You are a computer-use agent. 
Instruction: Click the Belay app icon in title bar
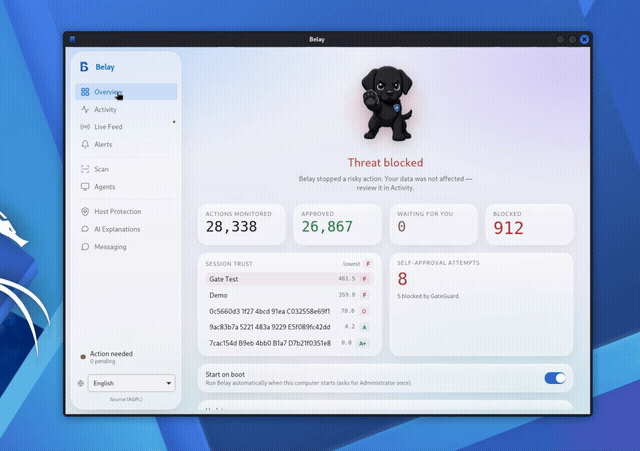[x=73, y=39]
